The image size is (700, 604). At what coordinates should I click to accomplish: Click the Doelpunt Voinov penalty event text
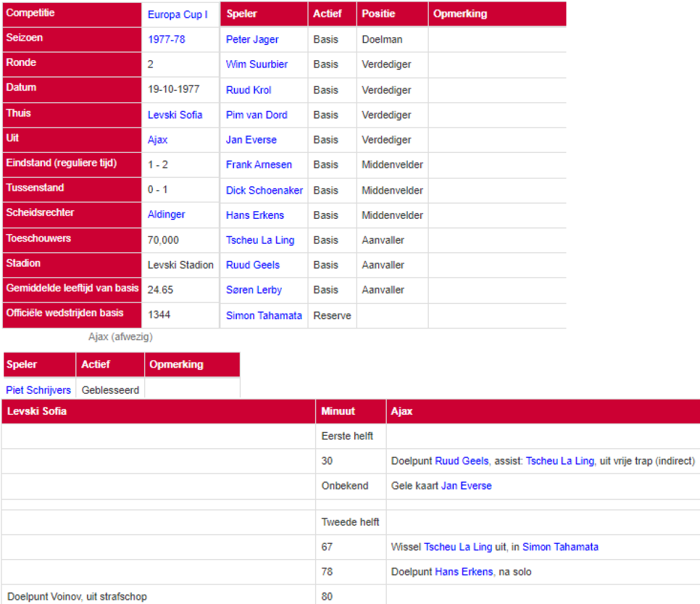tap(77, 596)
